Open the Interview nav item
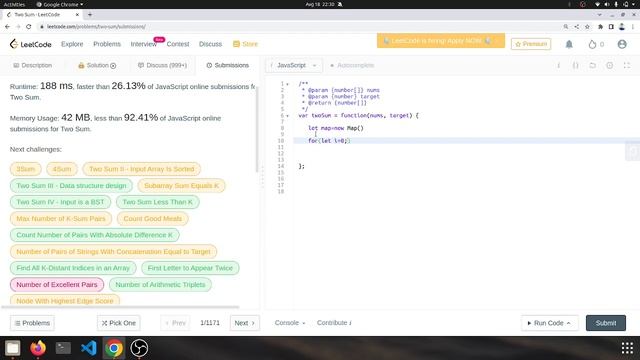Screen dimensions: 640x360 point(144,44)
